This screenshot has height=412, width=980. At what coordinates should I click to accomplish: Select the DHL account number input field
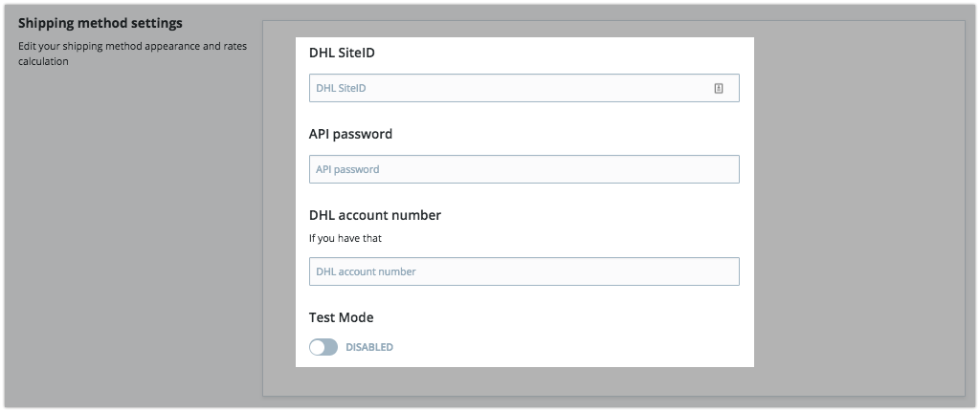pos(523,271)
